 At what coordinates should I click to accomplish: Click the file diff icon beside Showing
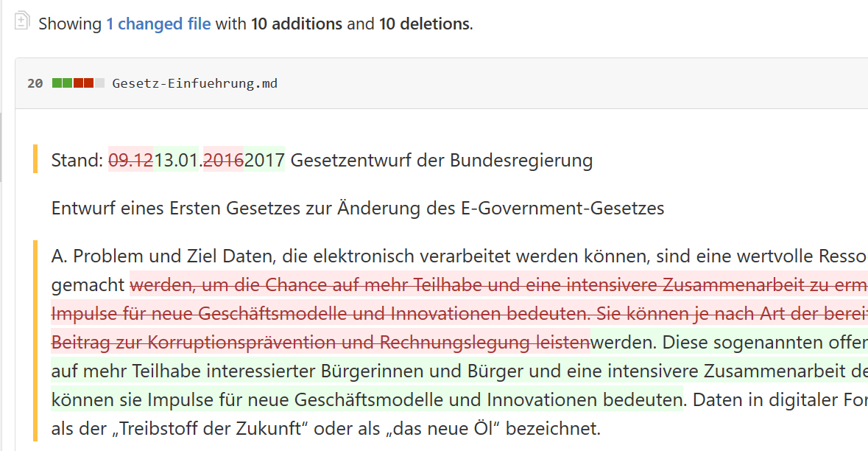pyautogui.click(x=21, y=21)
